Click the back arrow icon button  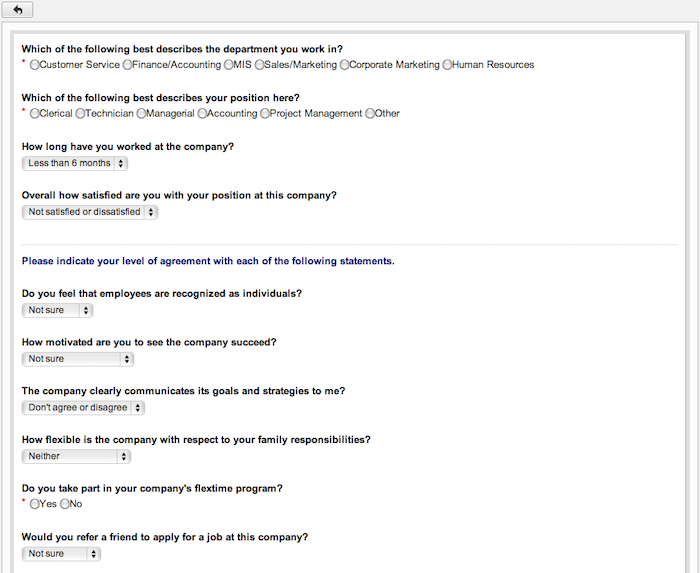click(x=17, y=10)
